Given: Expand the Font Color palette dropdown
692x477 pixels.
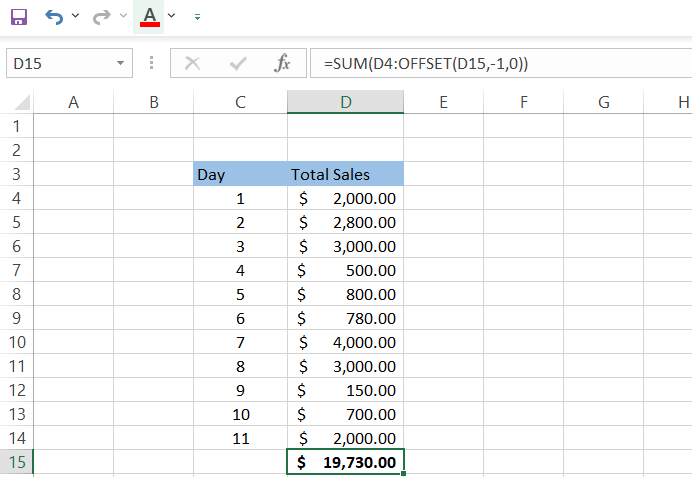Looking at the screenshot, I should click(x=172, y=16).
